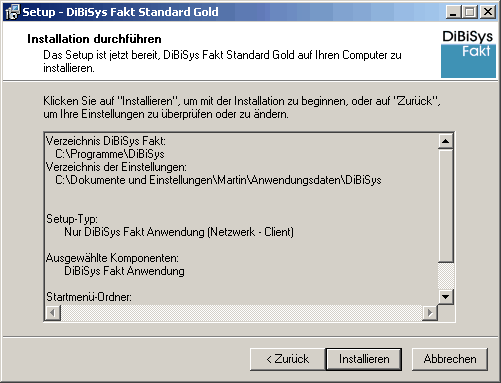Cancel setup via Abbrechen button
The height and width of the screenshot is (383, 501).
click(450, 359)
